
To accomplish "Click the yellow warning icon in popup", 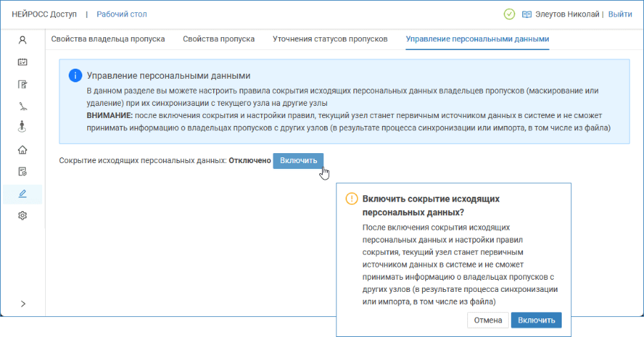I will point(351,199).
